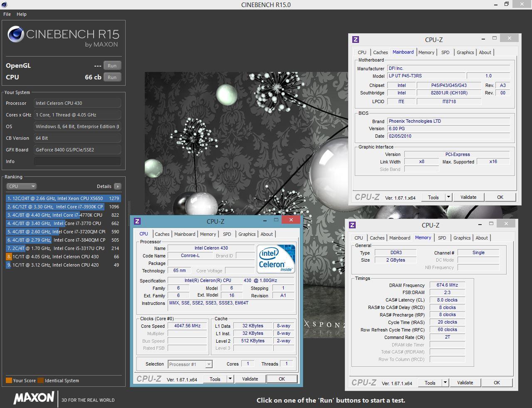The height and width of the screenshot is (408, 532).
Task: Click the Intel Celeron inside badge
Action: (276, 259)
